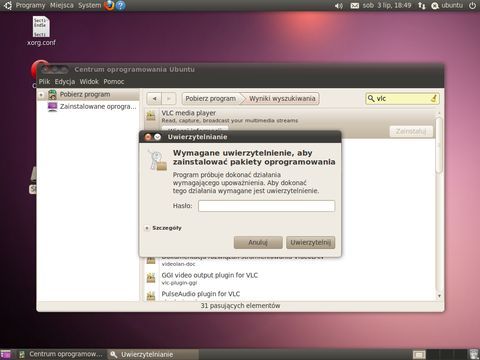
Task: Open the Help icon in top panel
Action: [121, 5]
